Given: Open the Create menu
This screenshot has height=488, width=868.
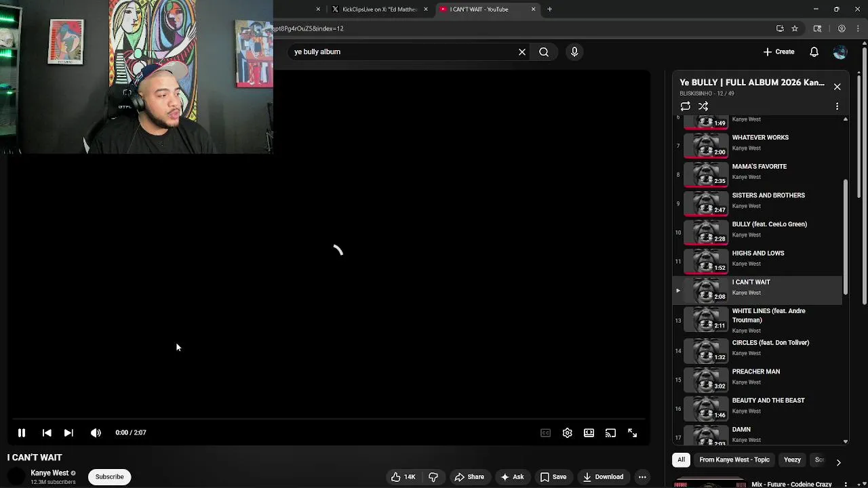Looking at the screenshot, I should coord(778,52).
